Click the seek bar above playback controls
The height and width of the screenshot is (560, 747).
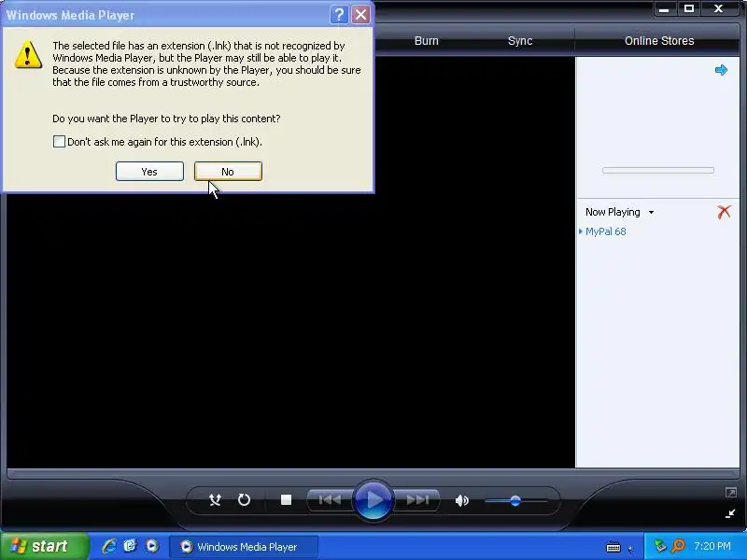[373, 473]
